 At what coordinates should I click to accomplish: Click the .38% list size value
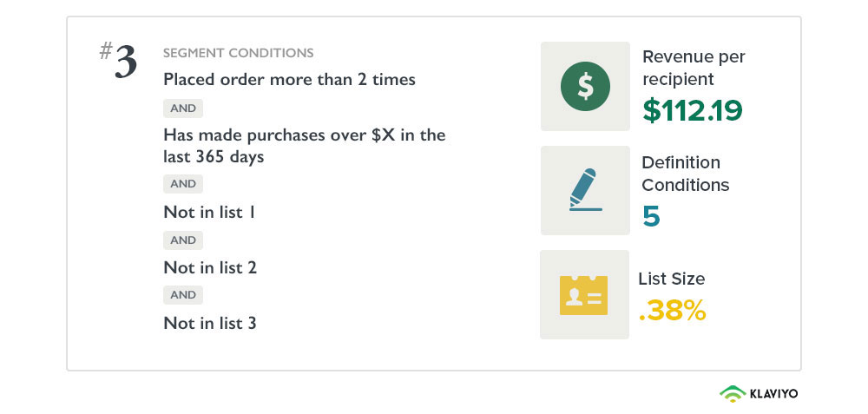pyautogui.click(x=672, y=310)
